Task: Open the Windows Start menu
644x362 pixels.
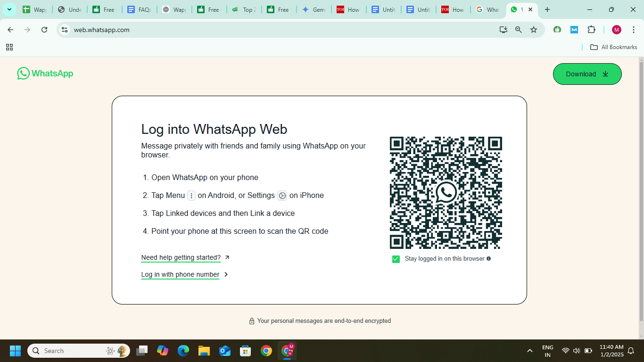Action: pos(15,351)
